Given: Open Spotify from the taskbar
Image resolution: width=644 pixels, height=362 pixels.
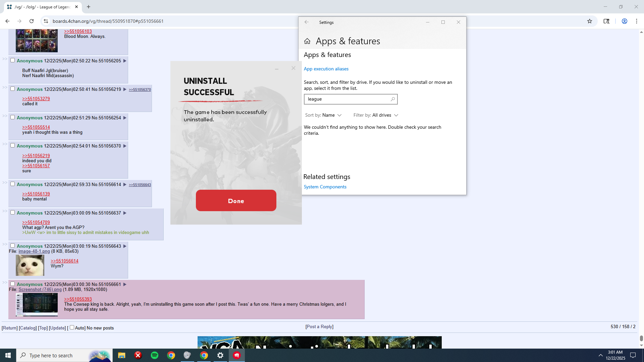Looking at the screenshot, I should 154,355.
